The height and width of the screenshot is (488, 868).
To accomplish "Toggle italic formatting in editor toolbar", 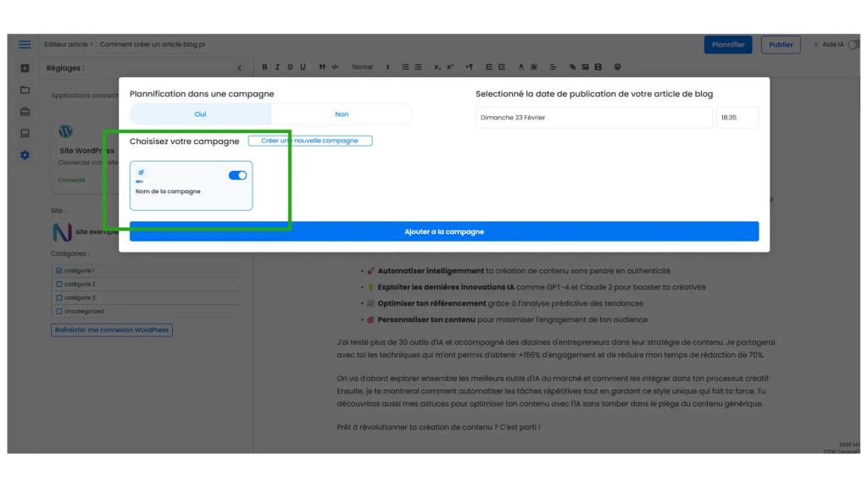I will [277, 67].
